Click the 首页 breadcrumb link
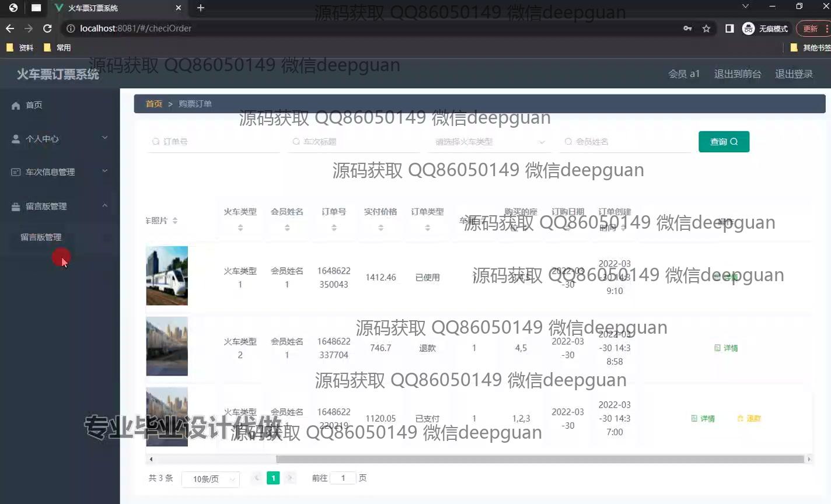 pos(154,104)
